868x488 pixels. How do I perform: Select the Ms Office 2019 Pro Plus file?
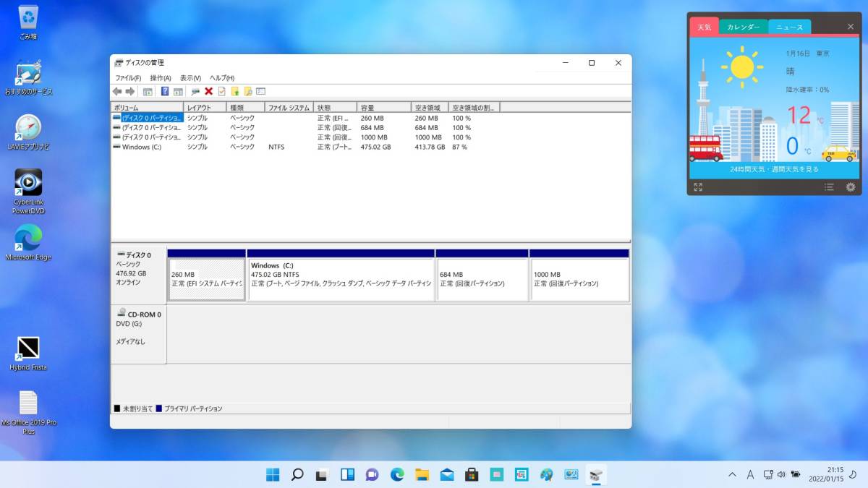coord(28,414)
